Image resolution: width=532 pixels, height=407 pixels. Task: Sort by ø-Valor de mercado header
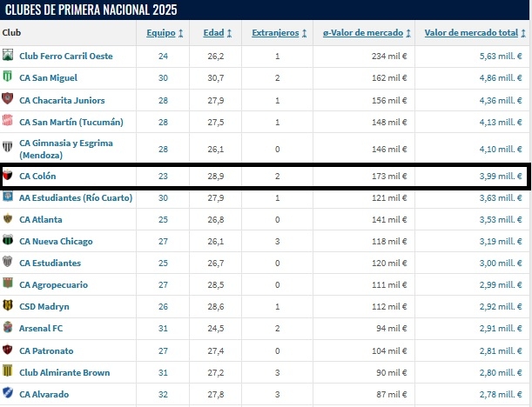pyautogui.click(x=367, y=33)
